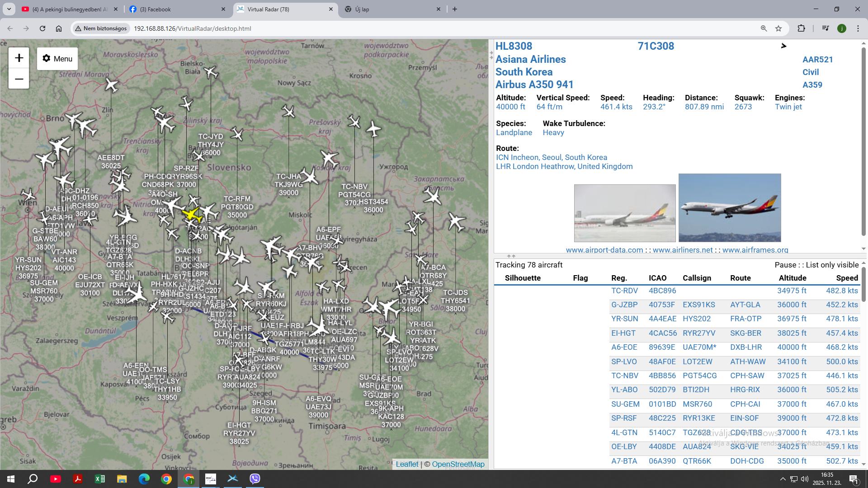Reload the Virtual Radar page
868x488 pixels.
click(42, 28)
